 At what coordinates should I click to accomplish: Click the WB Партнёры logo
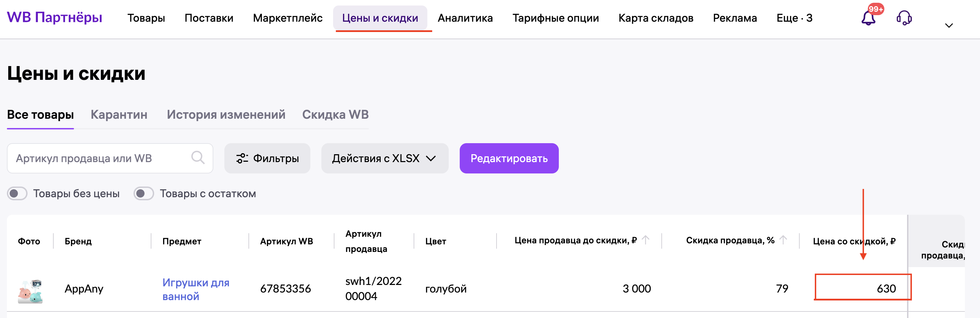54,18
